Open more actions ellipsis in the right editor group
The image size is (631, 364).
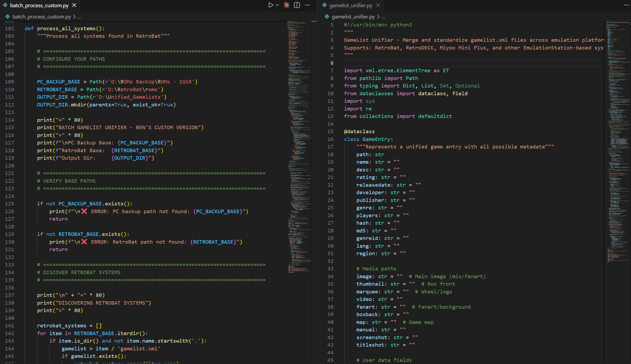tap(626, 5)
